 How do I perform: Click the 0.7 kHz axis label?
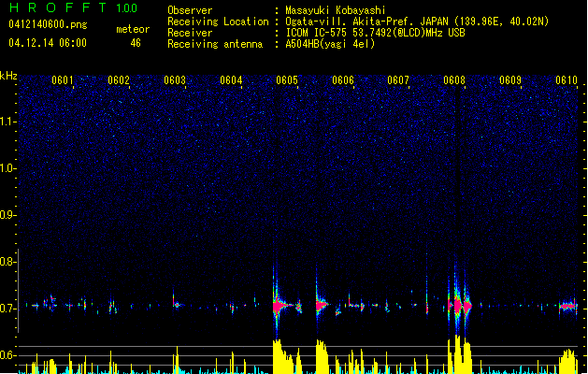[x=7, y=309]
